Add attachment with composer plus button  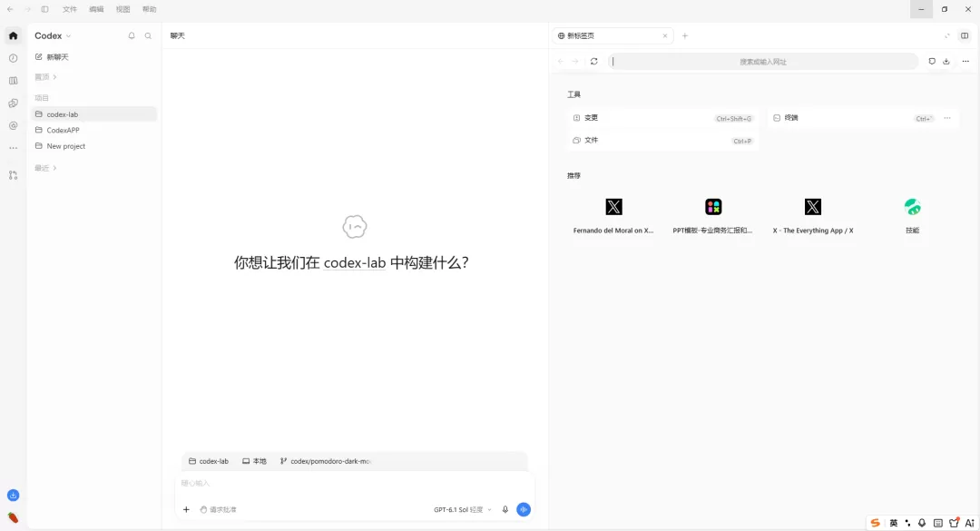186,510
